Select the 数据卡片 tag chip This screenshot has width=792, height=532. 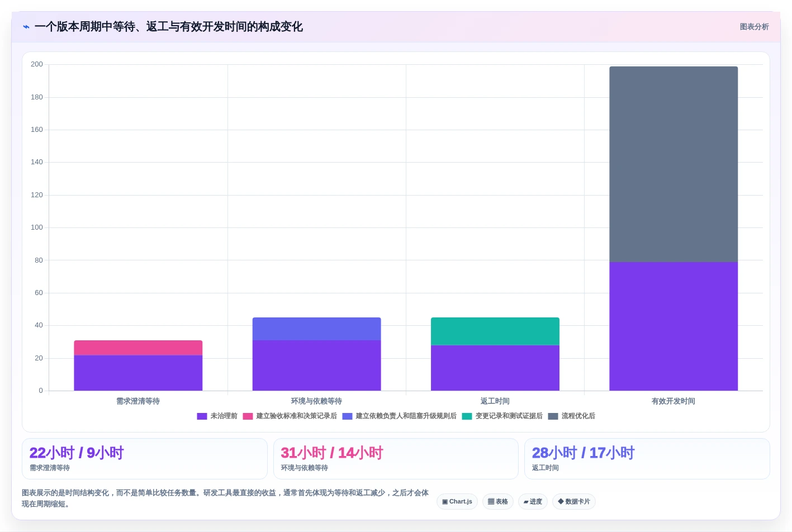tap(574, 501)
